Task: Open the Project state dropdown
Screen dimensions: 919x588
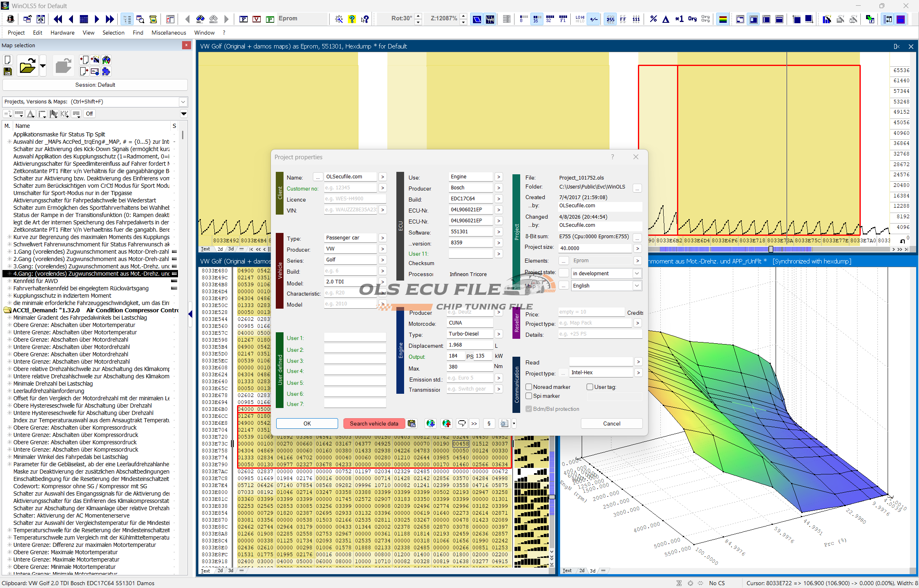Action: pos(637,273)
